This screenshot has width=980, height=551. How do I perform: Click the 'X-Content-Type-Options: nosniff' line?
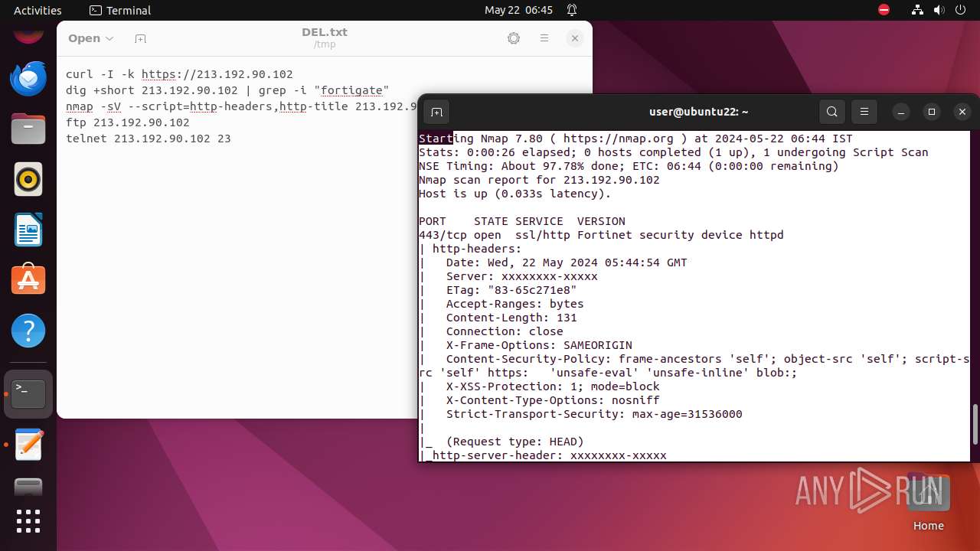click(x=553, y=400)
